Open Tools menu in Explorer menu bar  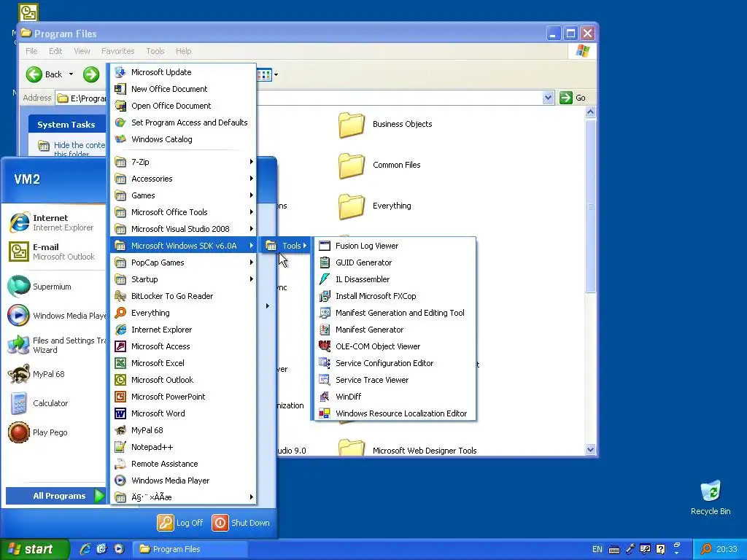tap(155, 51)
